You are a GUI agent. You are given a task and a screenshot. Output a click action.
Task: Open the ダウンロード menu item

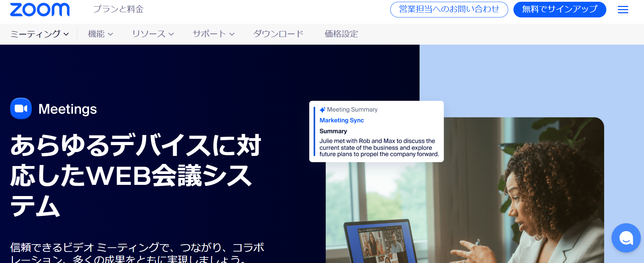pos(279,34)
